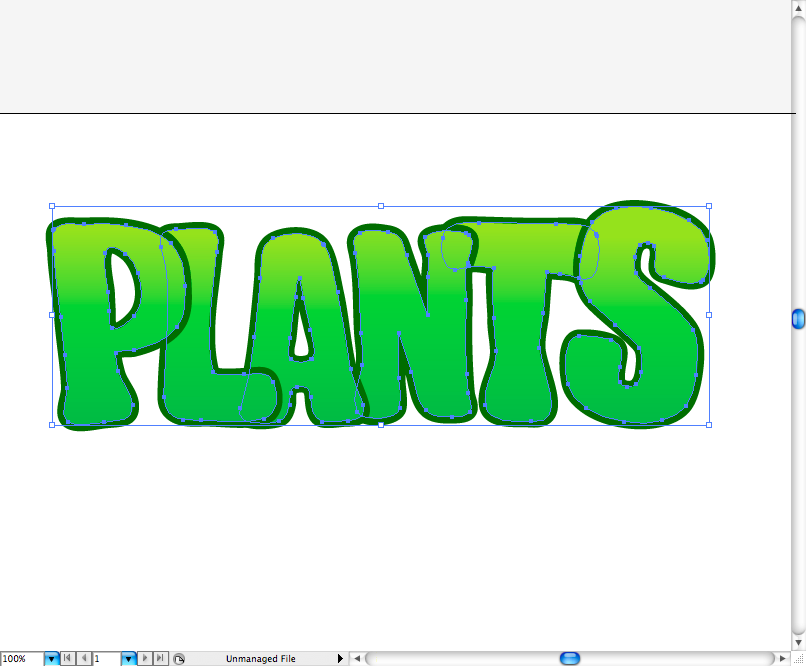
Task: Go to the previous artboard
Action: [84, 658]
